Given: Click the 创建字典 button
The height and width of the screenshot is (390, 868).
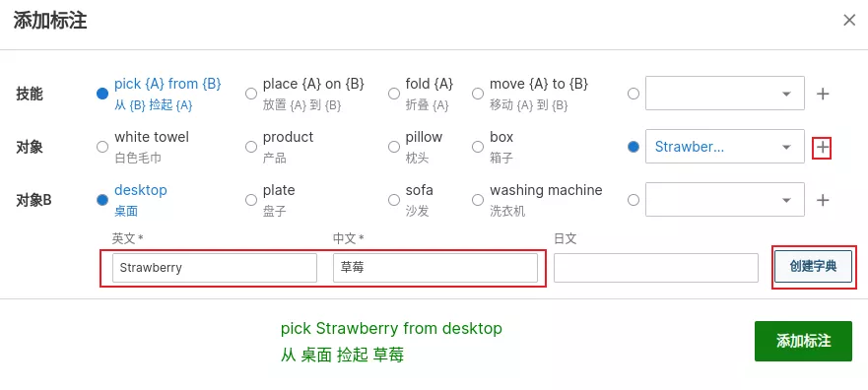Looking at the screenshot, I should [x=813, y=266].
